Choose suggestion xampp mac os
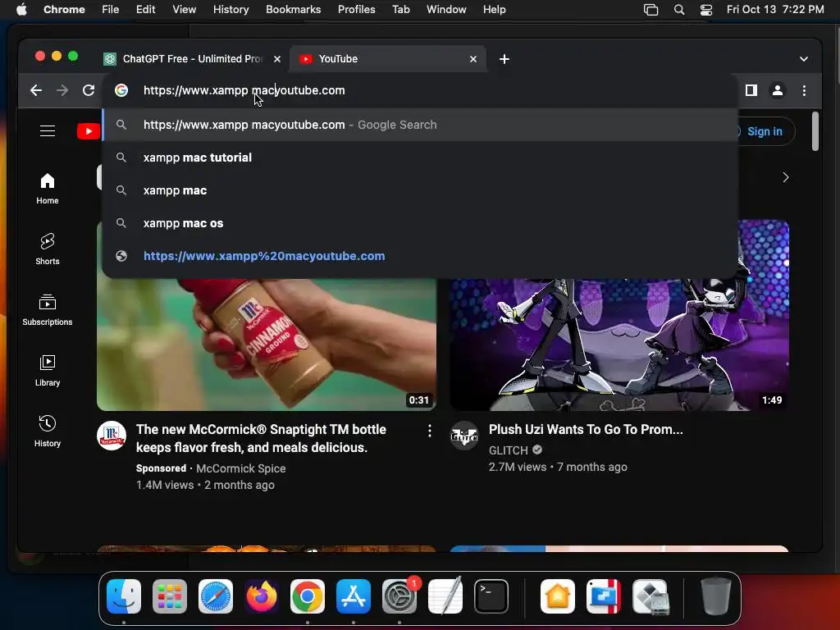The image size is (840, 630). coord(421,223)
